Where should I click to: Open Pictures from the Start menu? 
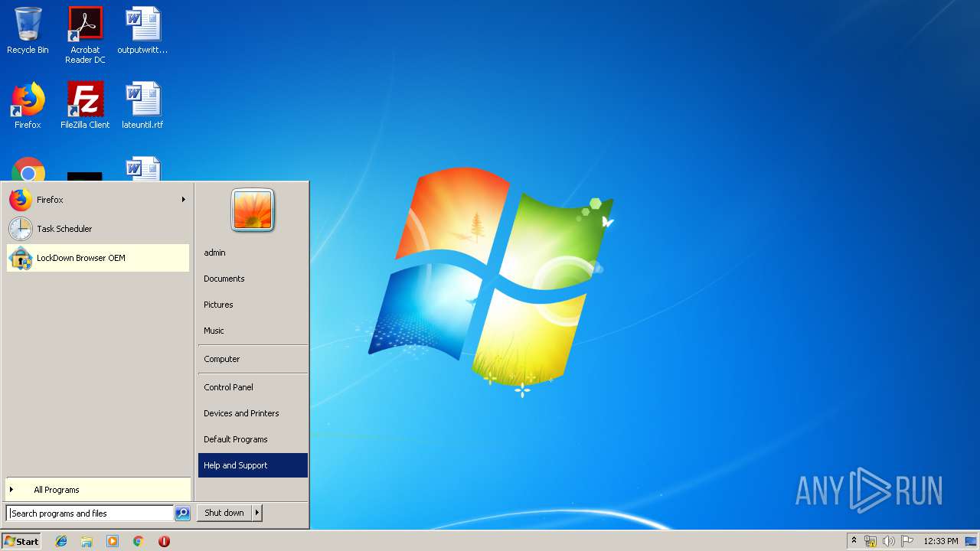pyautogui.click(x=253, y=305)
